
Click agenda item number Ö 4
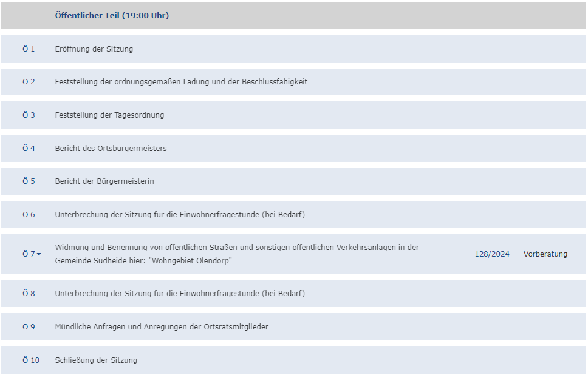(29, 149)
